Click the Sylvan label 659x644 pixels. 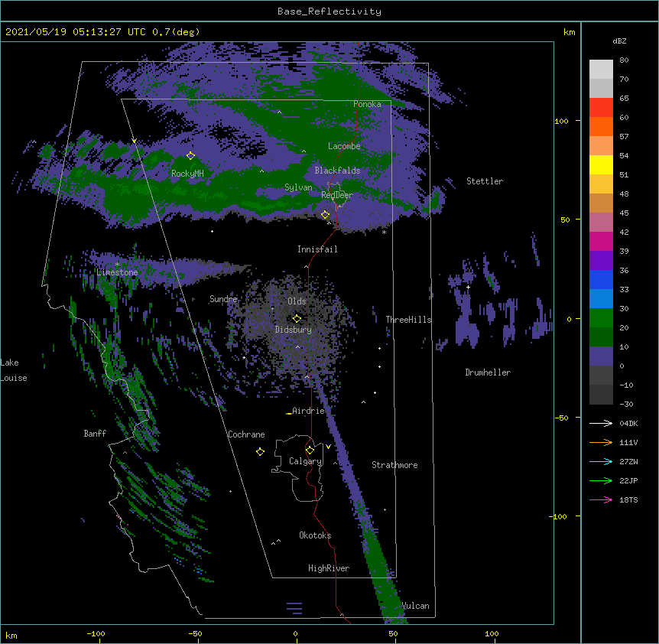[298, 187]
